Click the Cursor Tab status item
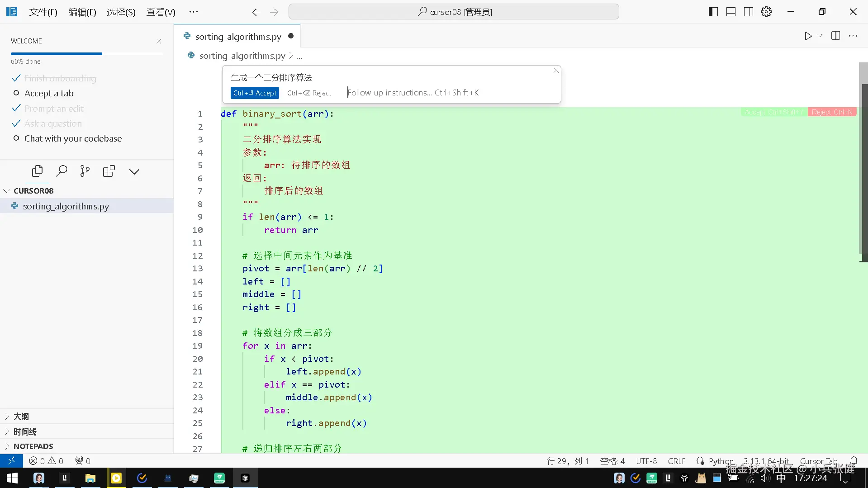The height and width of the screenshot is (488, 868). click(x=819, y=461)
